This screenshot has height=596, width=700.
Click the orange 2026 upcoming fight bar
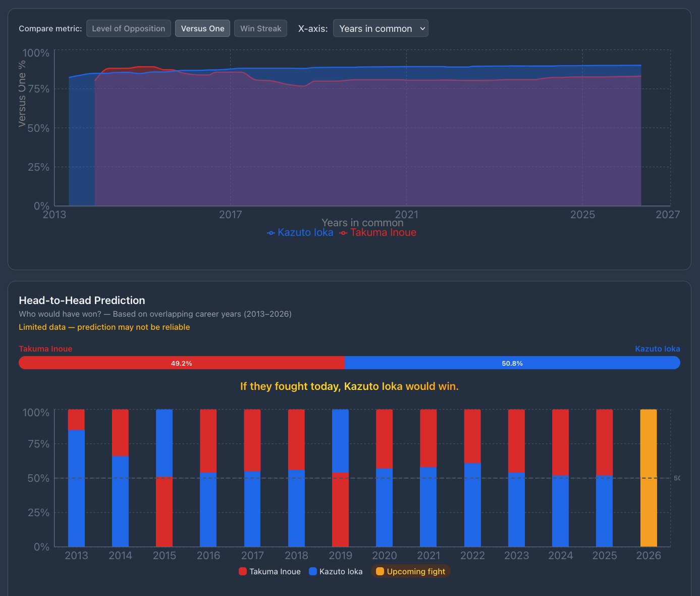[x=648, y=478]
